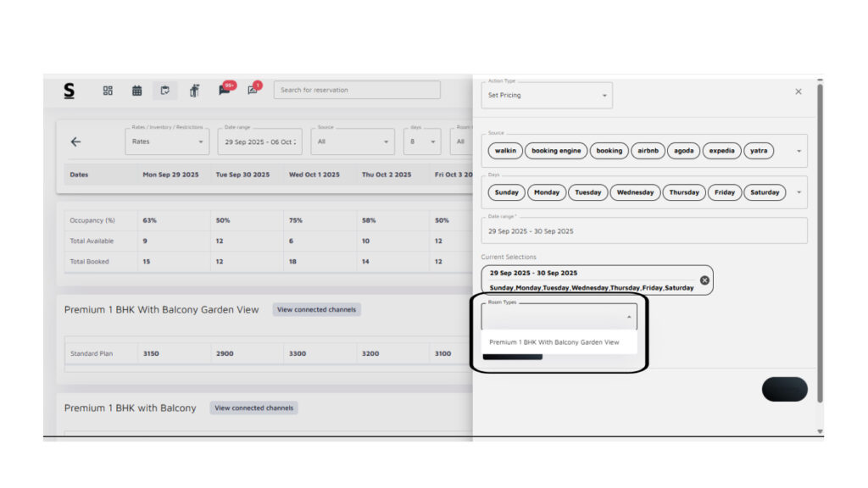Viewport: 868px width, 488px height.
Task: Click the Search for reservation field
Action: pos(356,90)
